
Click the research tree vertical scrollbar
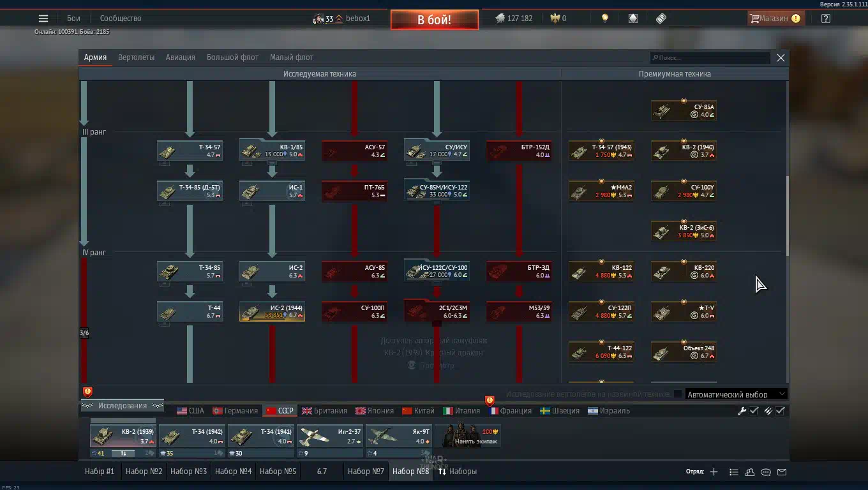tap(786, 216)
